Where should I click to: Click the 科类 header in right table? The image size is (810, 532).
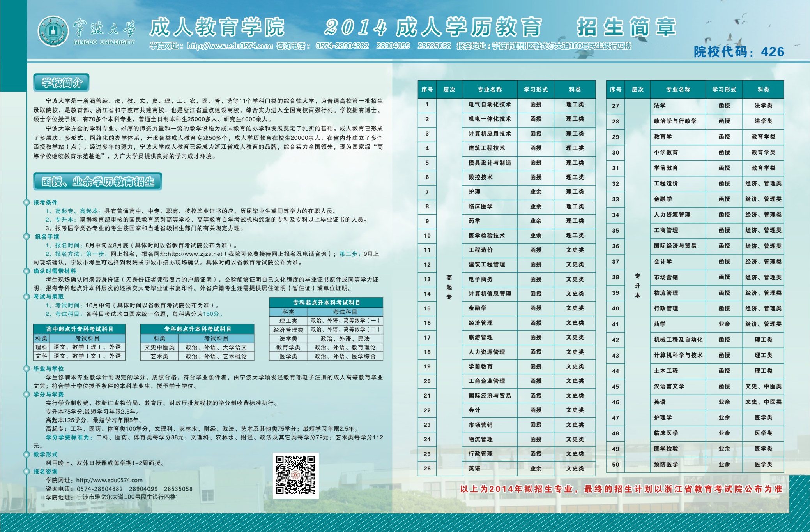763,90
